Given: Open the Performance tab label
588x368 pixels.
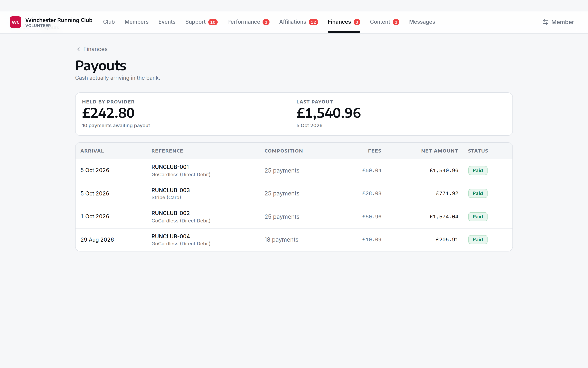Looking at the screenshot, I should (x=243, y=22).
